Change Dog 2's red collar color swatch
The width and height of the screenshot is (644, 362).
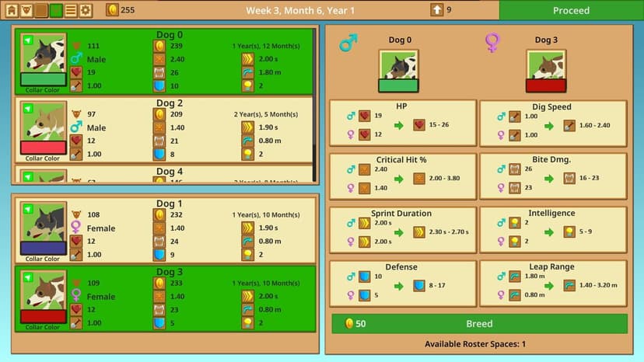(x=44, y=148)
